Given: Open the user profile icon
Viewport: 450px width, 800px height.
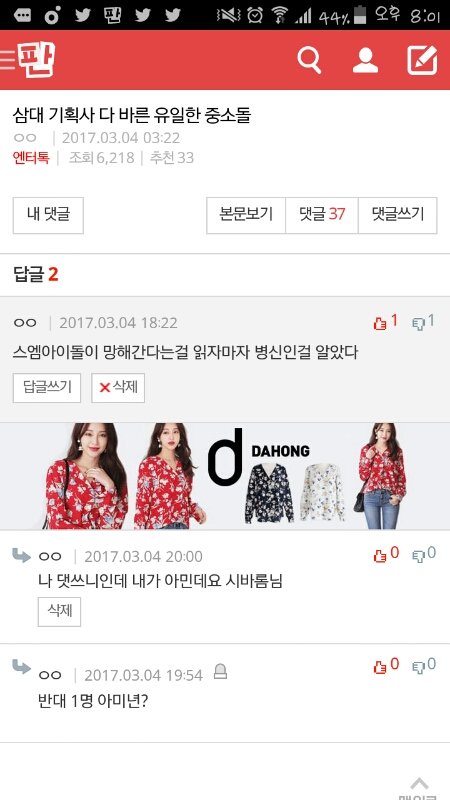Looking at the screenshot, I should point(365,60).
